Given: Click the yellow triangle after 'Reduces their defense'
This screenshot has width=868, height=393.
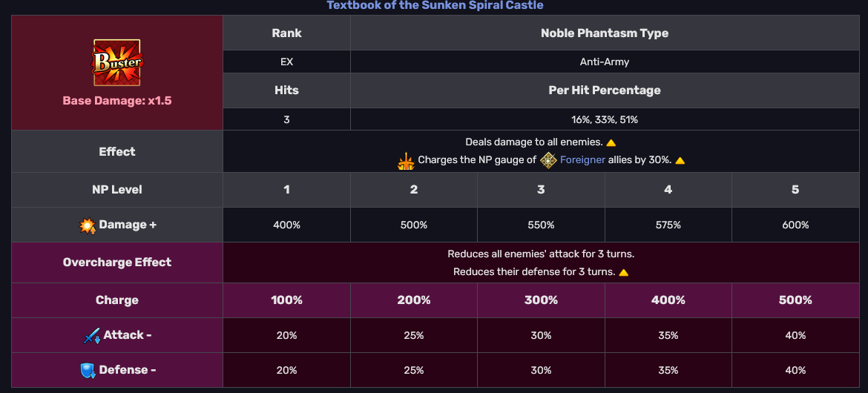Looking at the screenshot, I should coord(623,272).
